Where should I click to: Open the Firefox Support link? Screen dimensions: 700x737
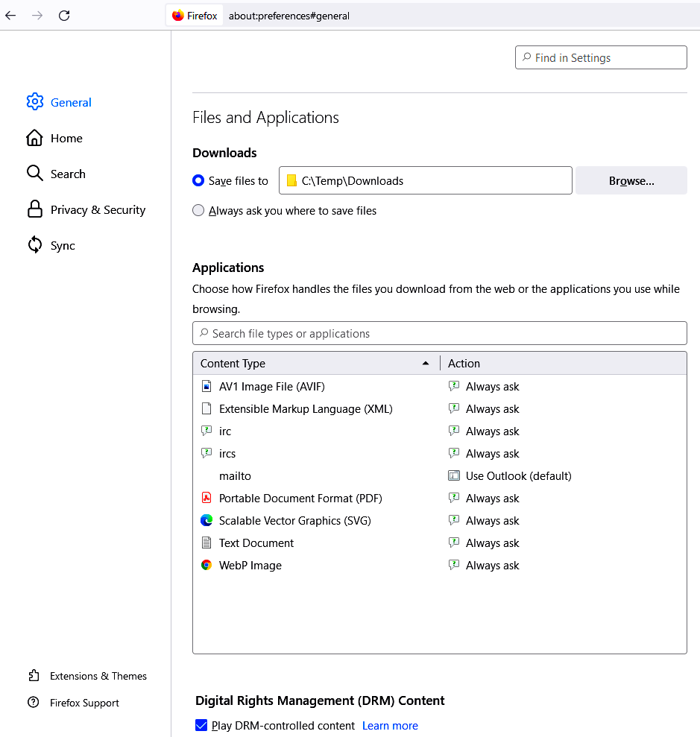[84, 703]
